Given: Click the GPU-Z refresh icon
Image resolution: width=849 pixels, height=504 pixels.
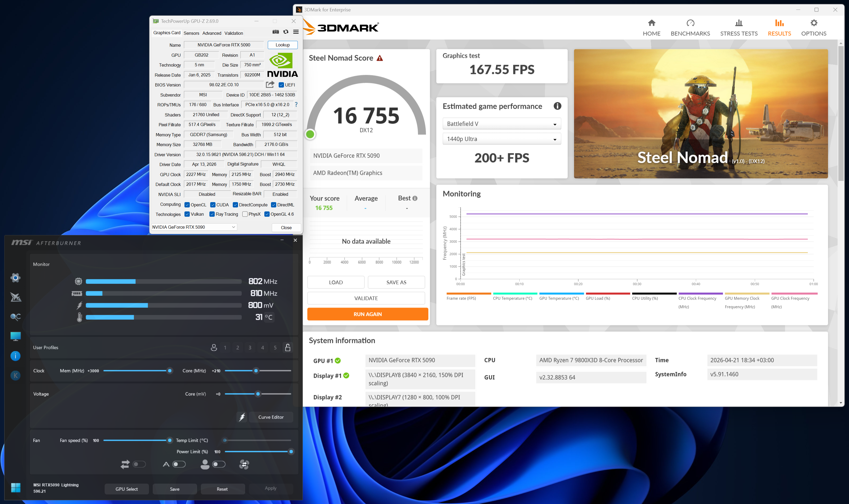Looking at the screenshot, I should (286, 32).
